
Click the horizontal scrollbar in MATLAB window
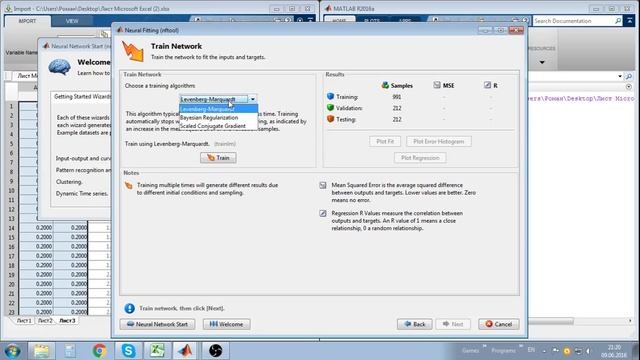pyautogui.click(x=551, y=321)
